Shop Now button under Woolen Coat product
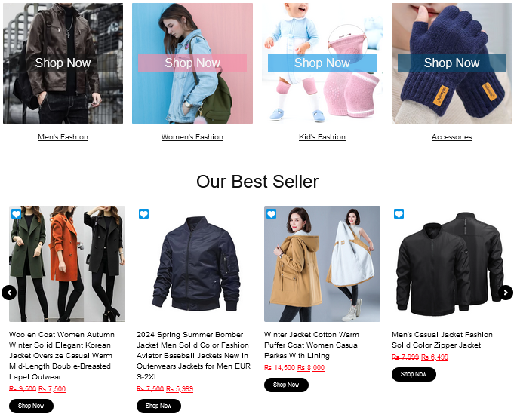The width and height of the screenshot is (517, 420). pyautogui.click(x=31, y=406)
